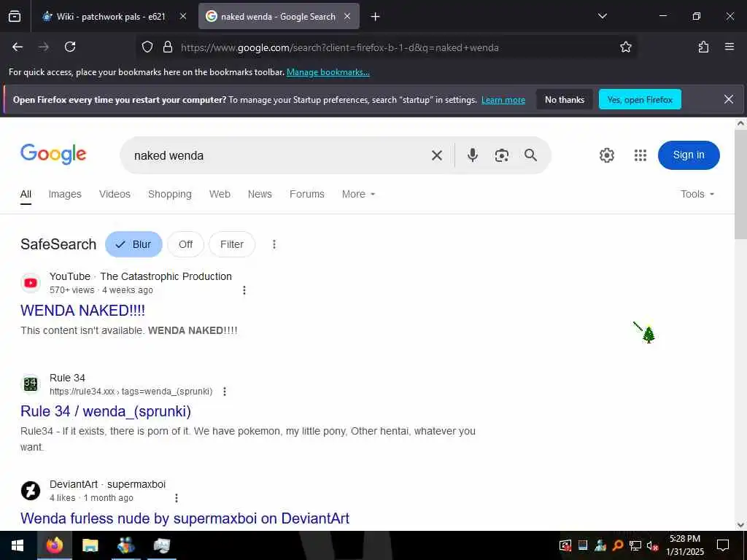
Task: View site security padlock info
Action: (168, 47)
